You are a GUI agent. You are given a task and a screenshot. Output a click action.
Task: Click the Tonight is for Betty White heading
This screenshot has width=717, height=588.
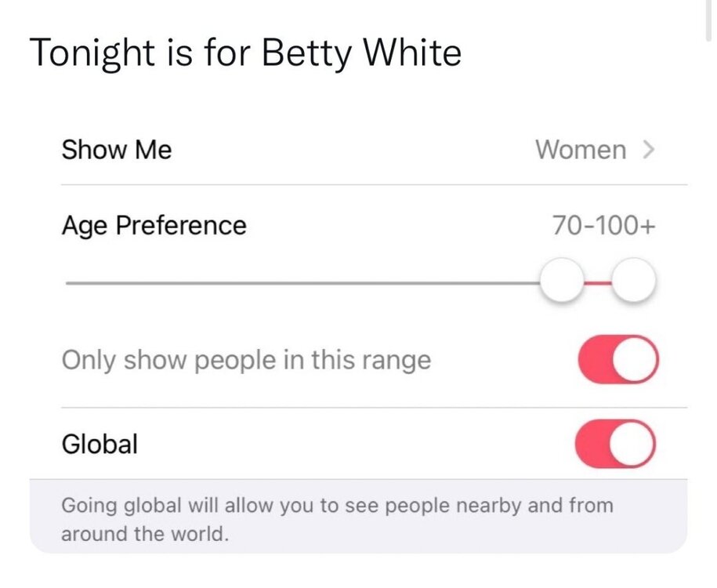click(245, 53)
